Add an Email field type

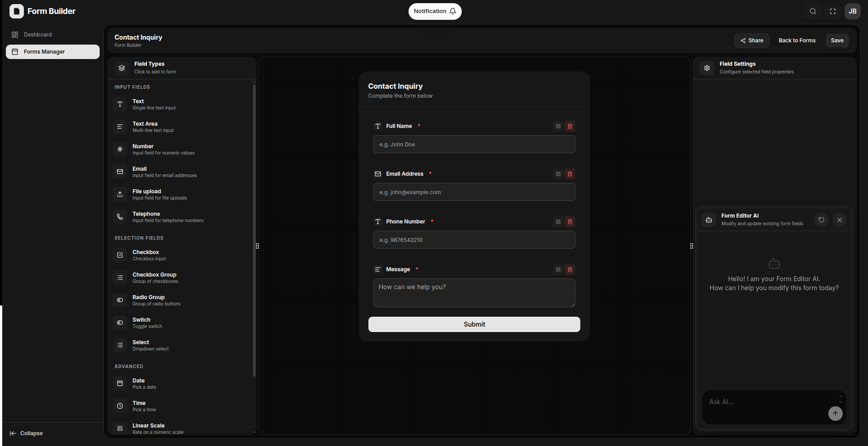[x=182, y=172]
